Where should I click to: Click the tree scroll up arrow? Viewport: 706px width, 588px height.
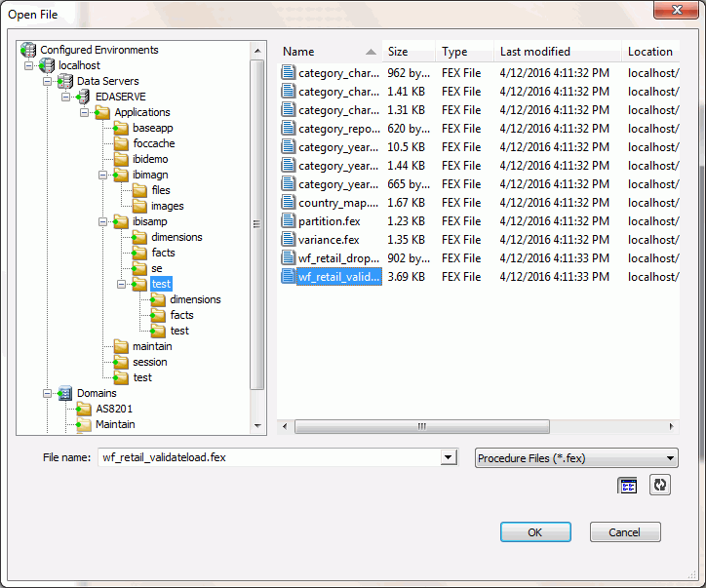(257, 51)
